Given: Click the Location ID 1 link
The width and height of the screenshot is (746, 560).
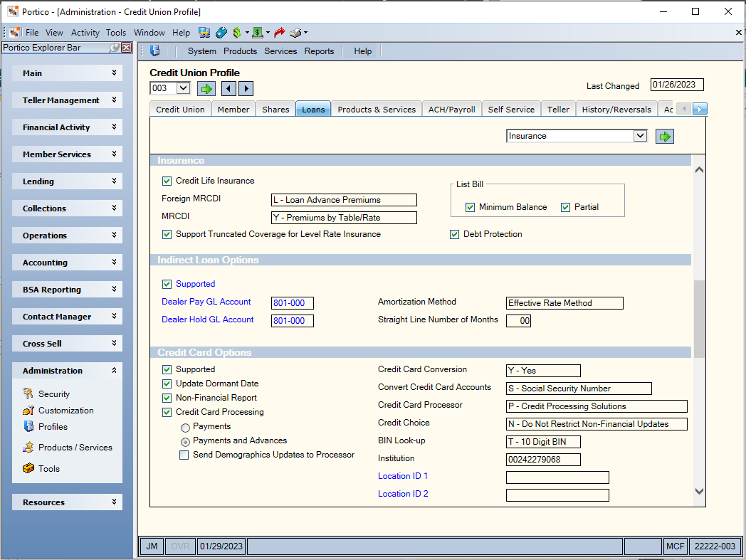Looking at the screenshot, I should [x=402, y=476].
